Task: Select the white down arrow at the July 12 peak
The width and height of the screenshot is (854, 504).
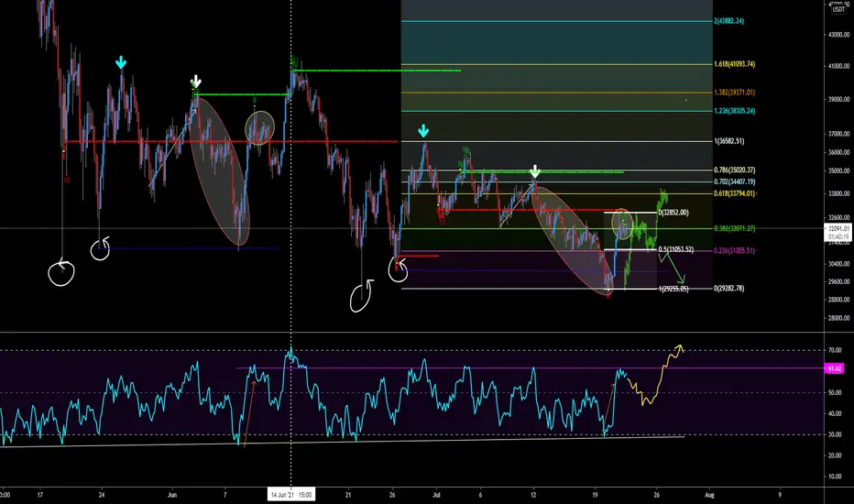Action: click(535, 171)
